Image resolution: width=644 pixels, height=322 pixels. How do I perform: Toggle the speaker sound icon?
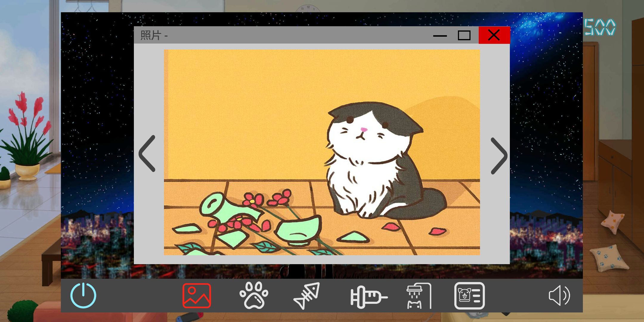click(x=559, y=295)
